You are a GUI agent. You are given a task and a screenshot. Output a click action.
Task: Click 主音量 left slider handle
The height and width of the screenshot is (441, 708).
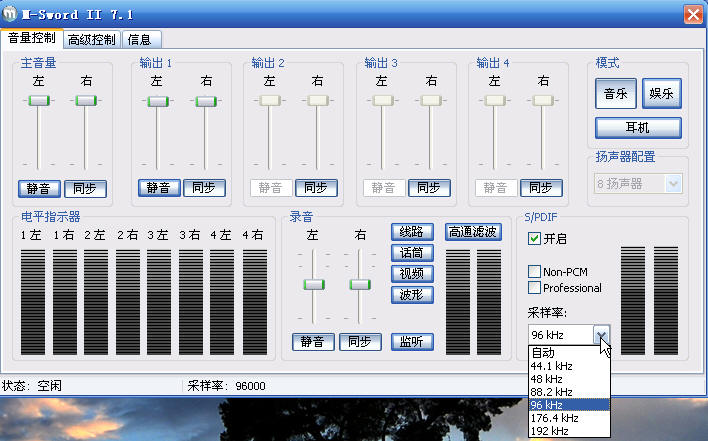click(39, 100)
